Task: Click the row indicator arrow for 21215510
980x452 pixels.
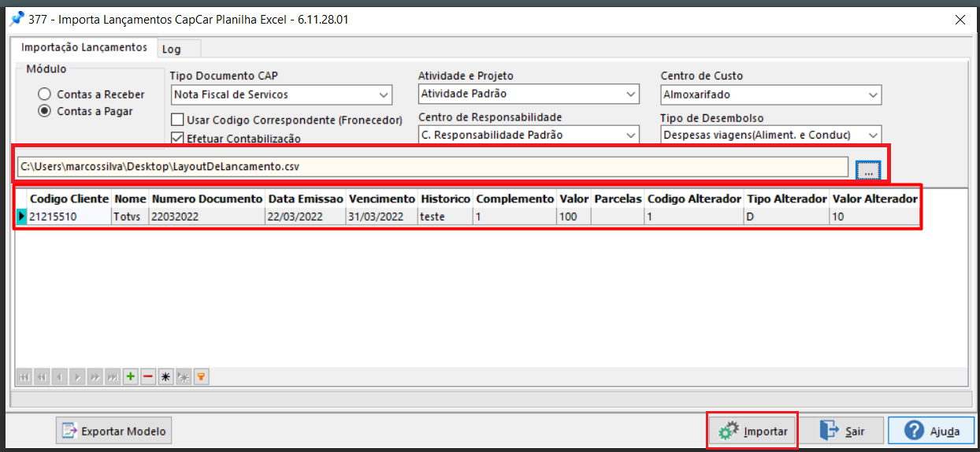Action: (22, 217)
